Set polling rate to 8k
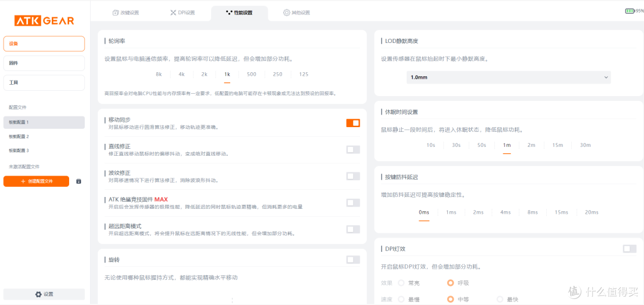The width and height of the screenshot is (644, 305). tap(159, 75)
